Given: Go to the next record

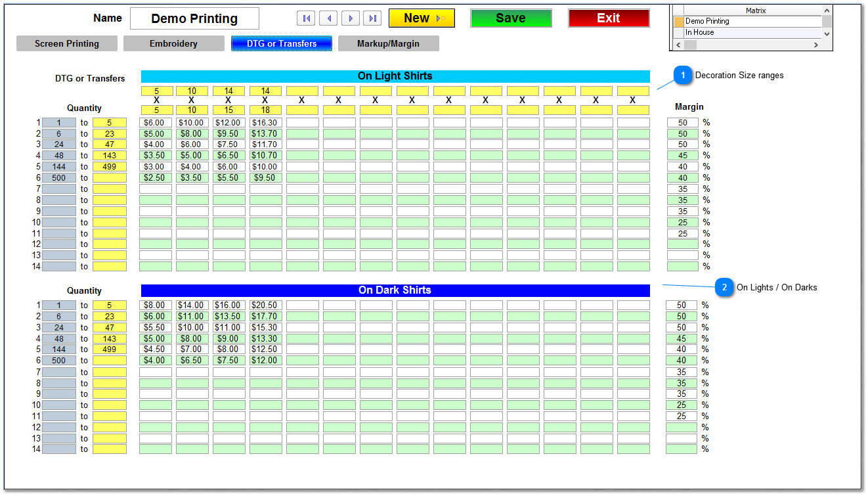Looking at the screenshot, I should 350,18.
